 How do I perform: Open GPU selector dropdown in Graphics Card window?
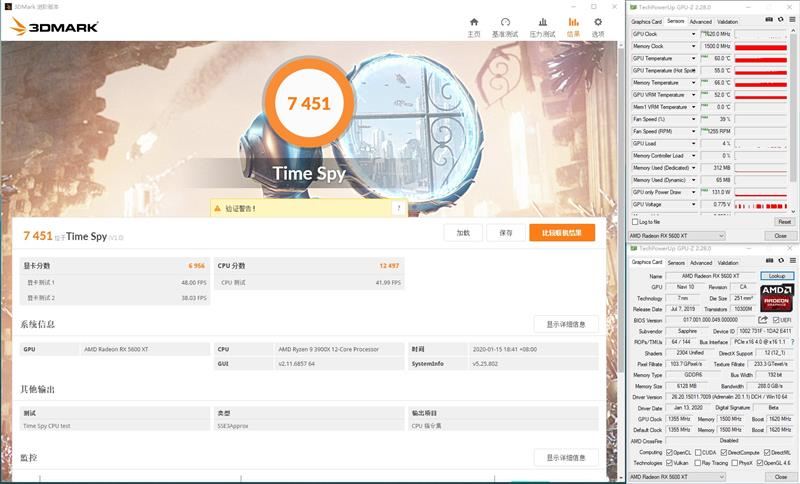(677, 476)
